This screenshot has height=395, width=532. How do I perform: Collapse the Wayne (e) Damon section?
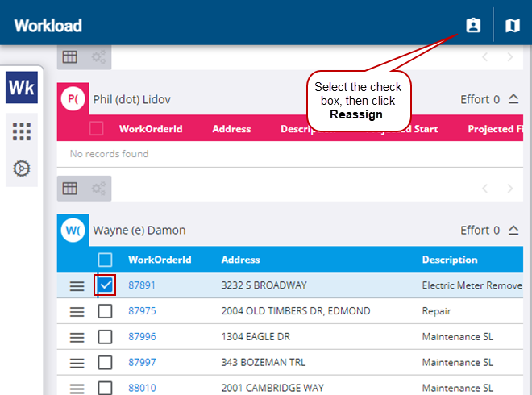pyautogui.click(x=513, y=231)
